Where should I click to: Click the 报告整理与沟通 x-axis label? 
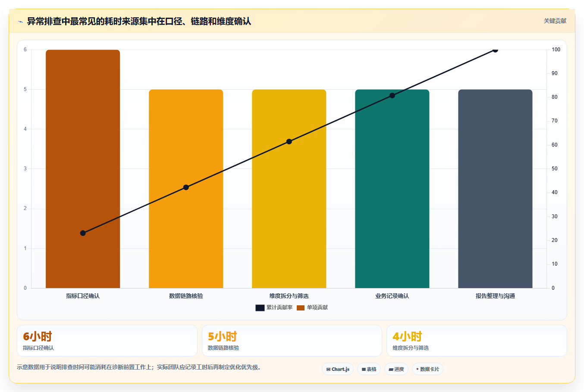tap(495, 296)
